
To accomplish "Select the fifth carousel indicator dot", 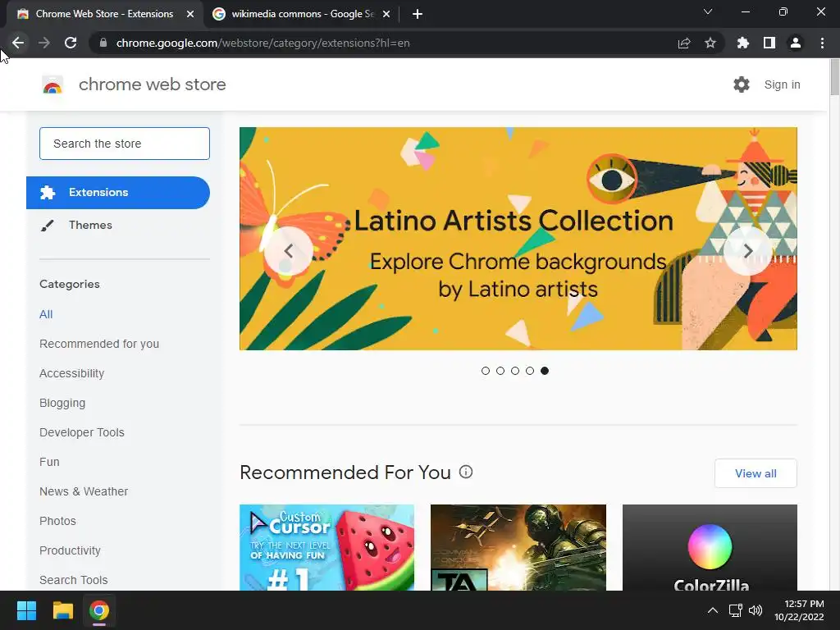I will [x=545, y=371].
